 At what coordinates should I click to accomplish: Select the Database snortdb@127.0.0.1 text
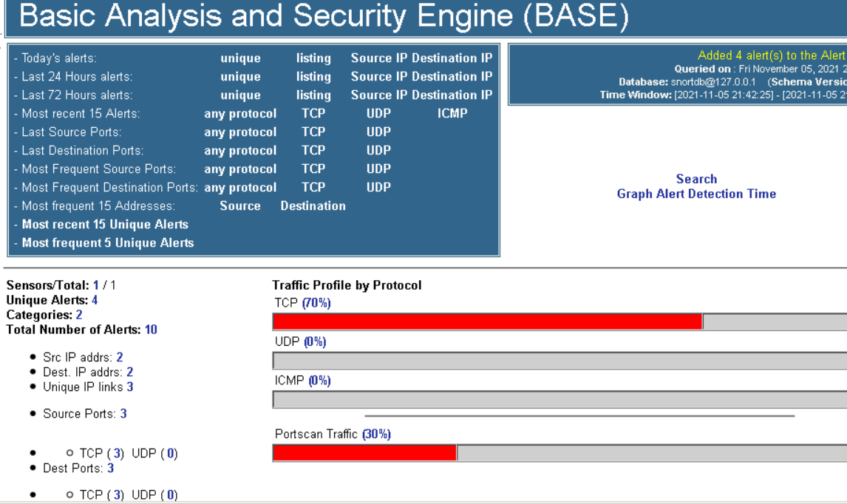pyautogui.click(x=687, y=82)
